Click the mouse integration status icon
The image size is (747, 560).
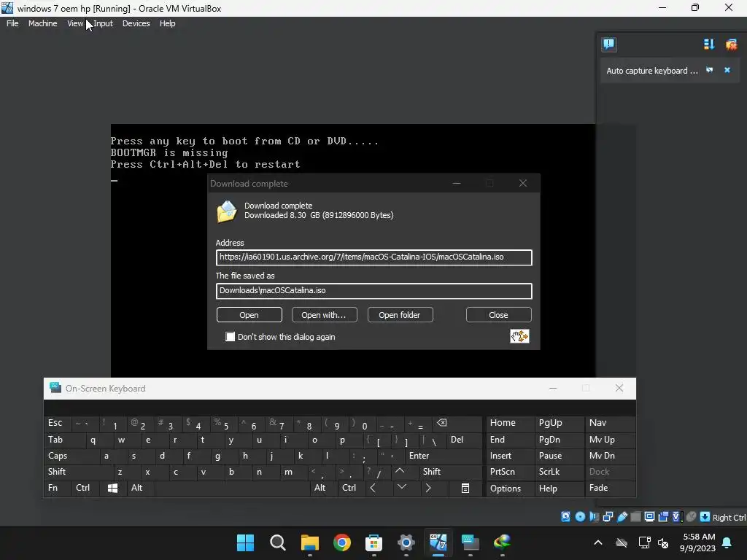pyautogui.click(x=691, y=517)
